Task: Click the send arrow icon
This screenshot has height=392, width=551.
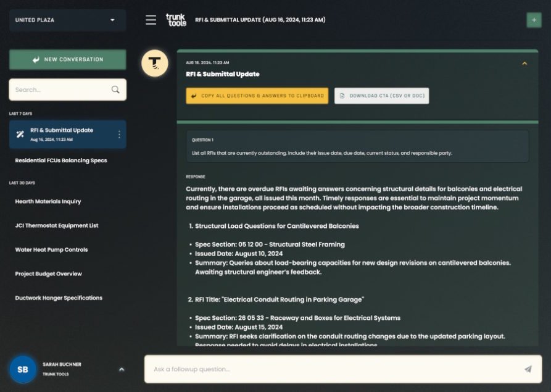Action: coord(528,369)
